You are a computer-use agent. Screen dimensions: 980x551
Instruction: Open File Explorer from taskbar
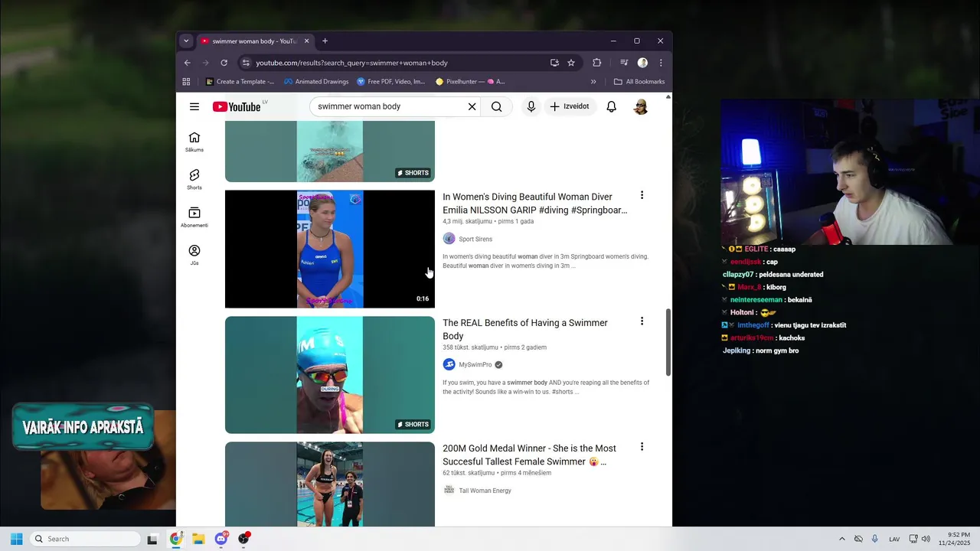click(198, 539)
